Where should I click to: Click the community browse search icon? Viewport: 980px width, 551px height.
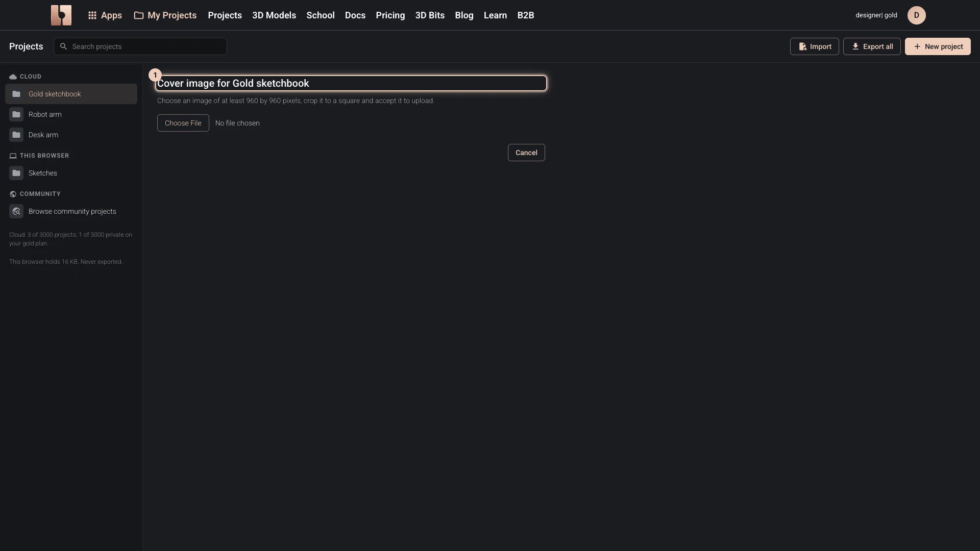pyautogui.click(x=16, y=211)
